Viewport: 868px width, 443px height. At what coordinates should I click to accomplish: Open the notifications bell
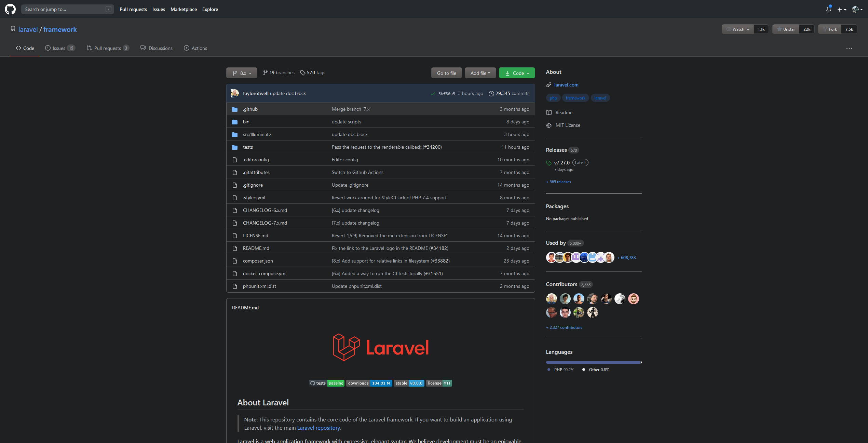point(828,9)
